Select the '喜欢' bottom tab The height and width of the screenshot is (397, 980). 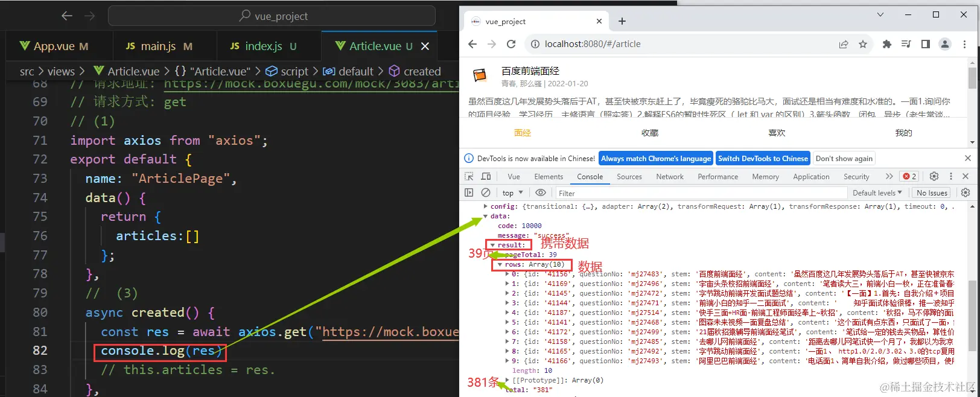(777, 133)
